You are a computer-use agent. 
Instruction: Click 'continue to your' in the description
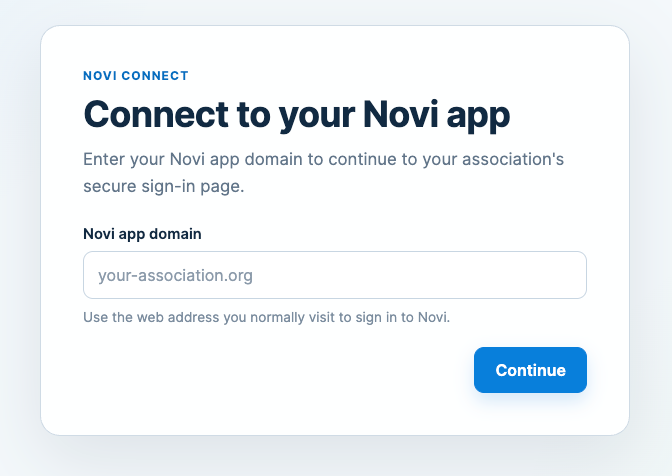point(373,159)
